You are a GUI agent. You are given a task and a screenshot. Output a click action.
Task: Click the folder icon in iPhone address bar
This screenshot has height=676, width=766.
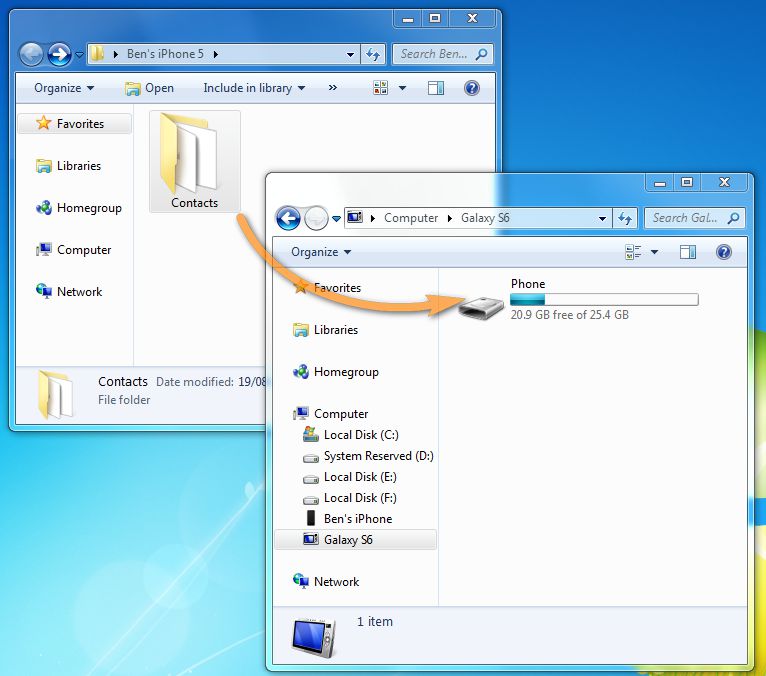point(98,54)
